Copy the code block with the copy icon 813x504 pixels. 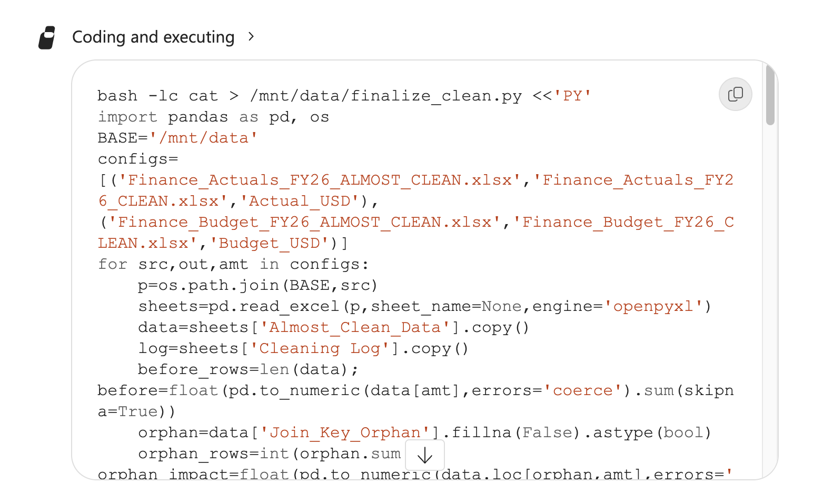(x=735, y=94)
